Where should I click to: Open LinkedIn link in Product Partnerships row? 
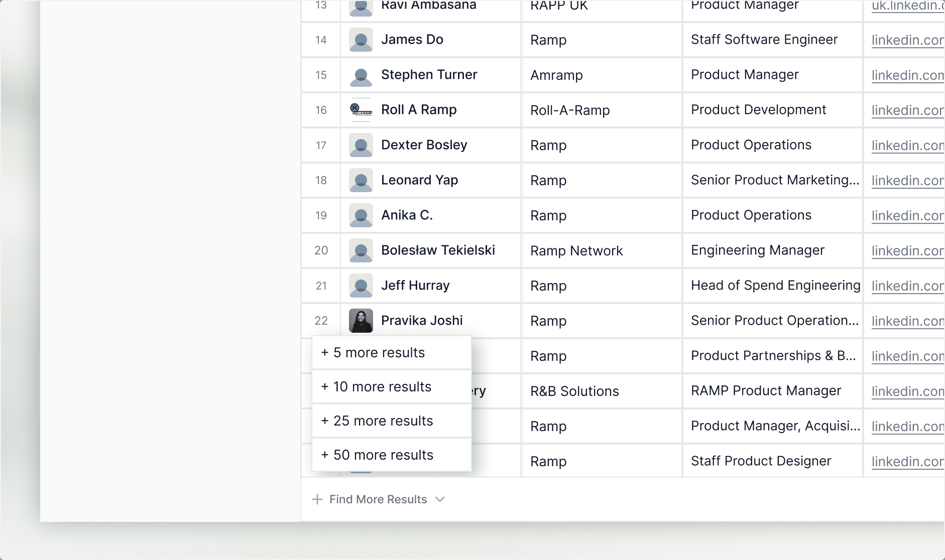click(908, 356)
